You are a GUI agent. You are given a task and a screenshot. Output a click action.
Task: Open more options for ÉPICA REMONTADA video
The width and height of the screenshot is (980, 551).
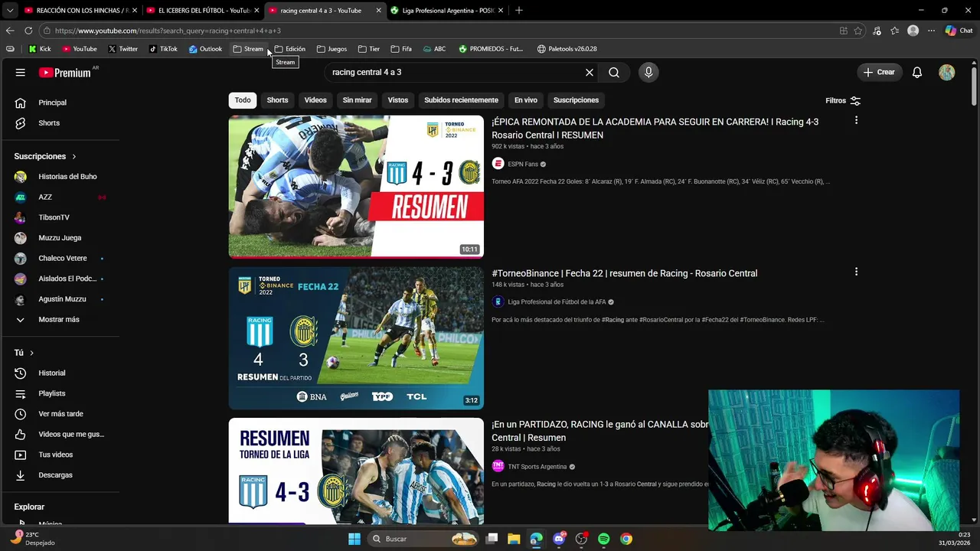coord(856,120)
